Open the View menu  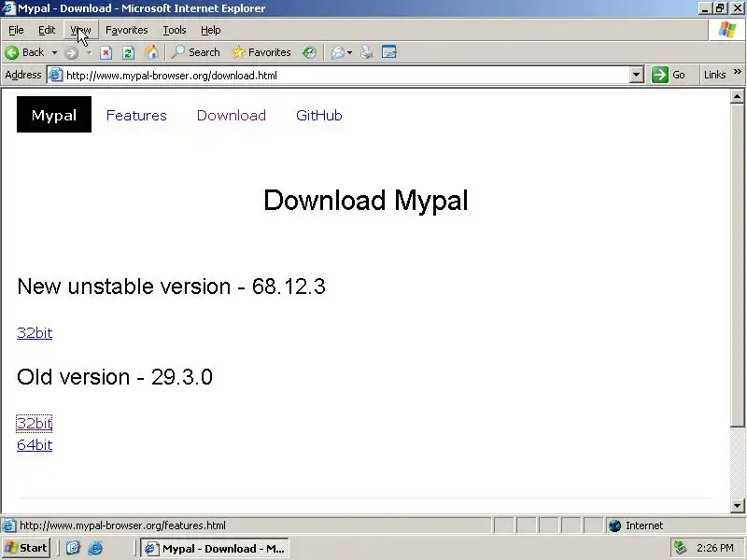[x=80, y=30]
